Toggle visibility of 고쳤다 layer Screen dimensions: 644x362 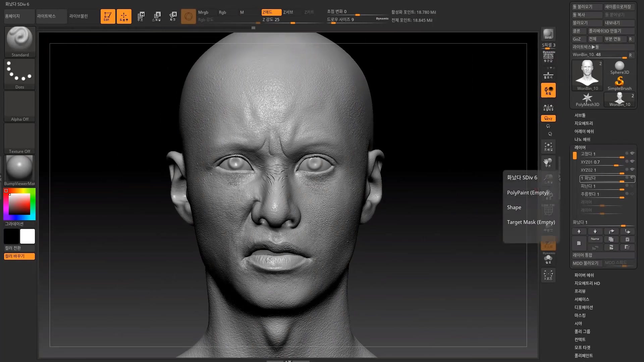pyautogui.click(x=632, y=154)
